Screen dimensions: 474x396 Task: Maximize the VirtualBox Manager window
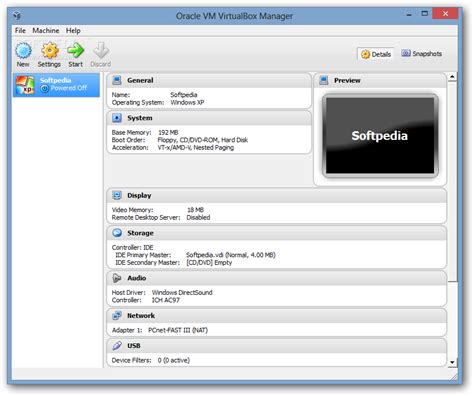tap(424, 14)
